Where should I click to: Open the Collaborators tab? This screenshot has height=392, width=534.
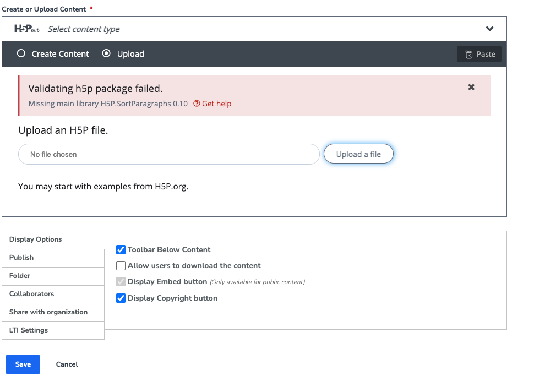click(53, 294)
